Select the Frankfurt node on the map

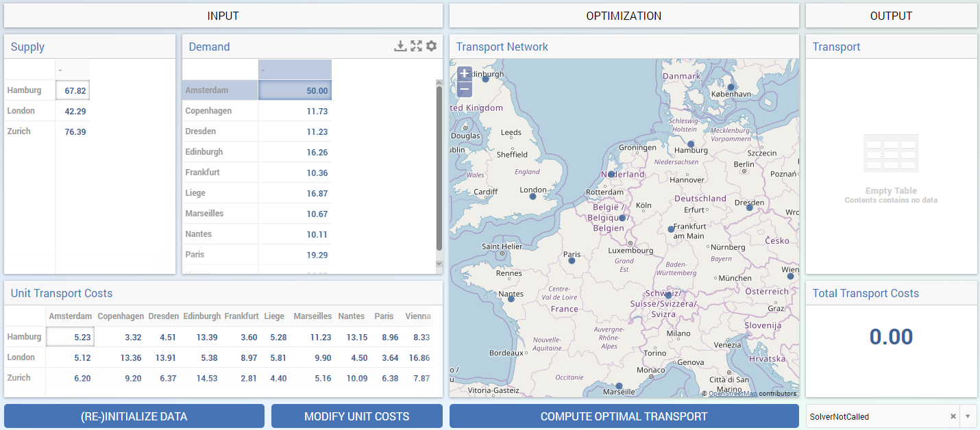coord(671,229)
